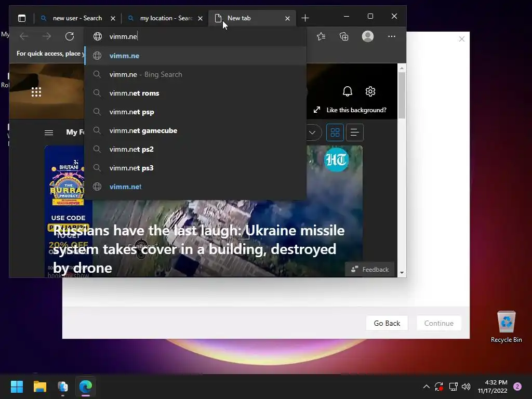Close the 'New tab' tab
This screenshot has height=399, width=532.
click(287, 18)
